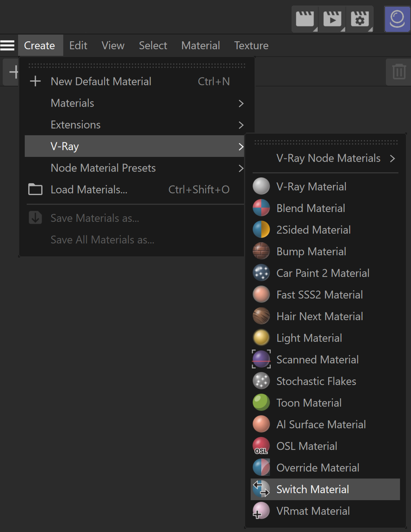
Task: Open the hamburger menu icon
Action: (7, 46)
